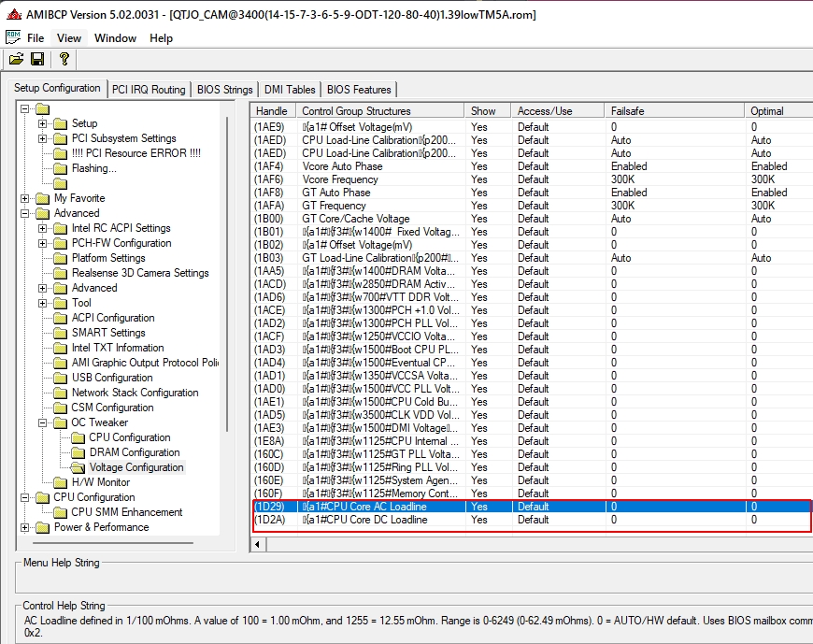The image size is (813, 644).
Task: Switch to the DMI Tables tab
Action: click(290, 90)
